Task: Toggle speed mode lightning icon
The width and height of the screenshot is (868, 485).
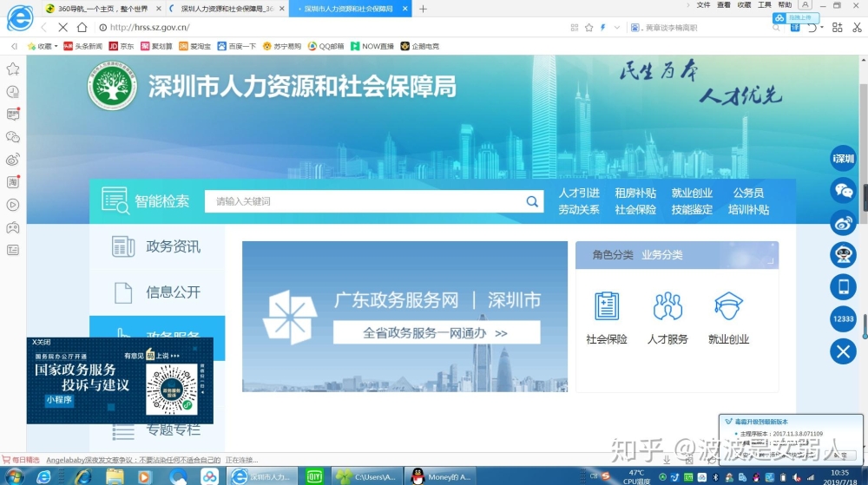Action: [x=603, y=27]
